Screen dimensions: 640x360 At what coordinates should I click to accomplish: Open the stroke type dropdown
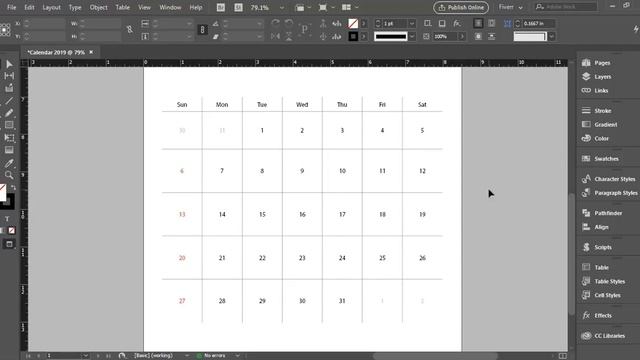[412, 36]
